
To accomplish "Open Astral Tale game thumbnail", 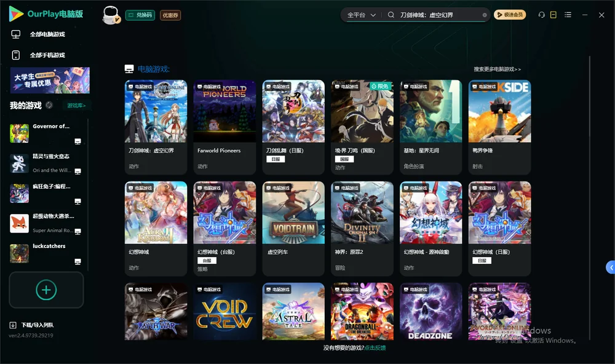I will coord(293,312).
